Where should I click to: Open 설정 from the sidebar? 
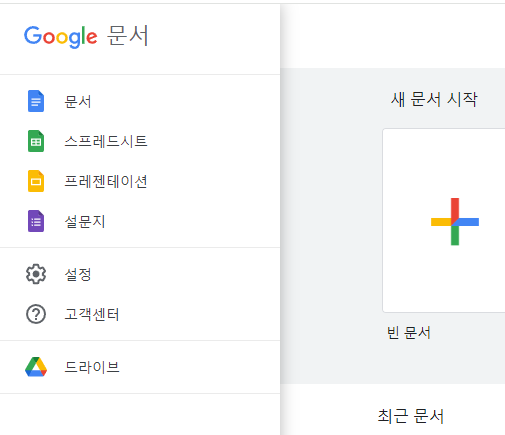140,274
